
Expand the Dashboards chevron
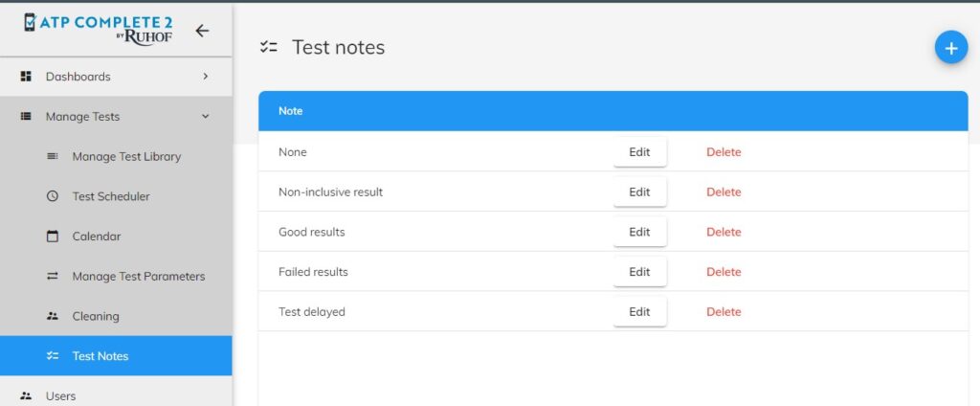206,77
